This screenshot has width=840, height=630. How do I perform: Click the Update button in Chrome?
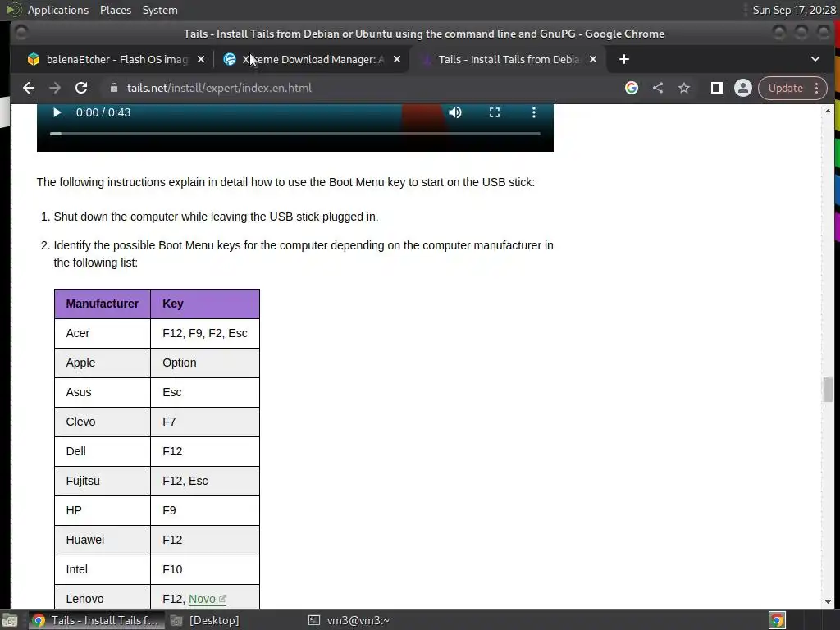point(785,88)
